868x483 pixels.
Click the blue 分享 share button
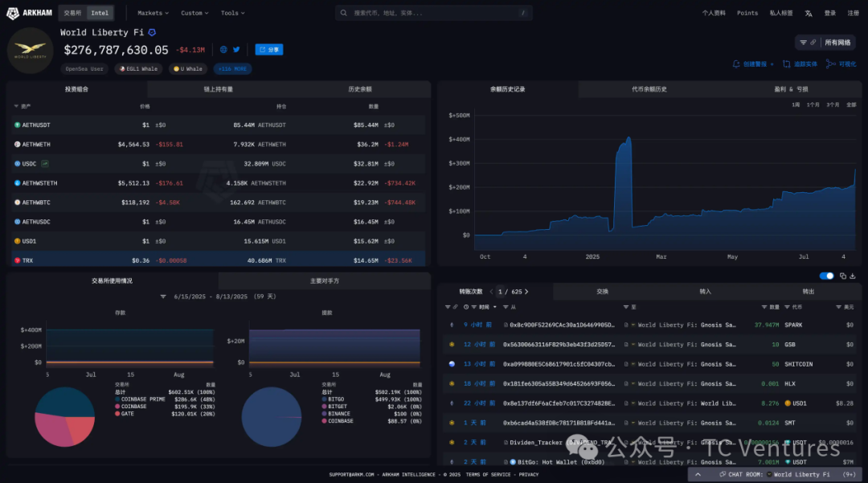(269, 50)
